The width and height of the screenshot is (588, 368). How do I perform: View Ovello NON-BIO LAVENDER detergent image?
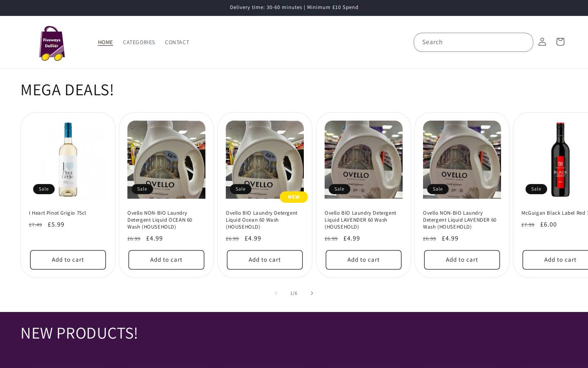pos(462,159)
